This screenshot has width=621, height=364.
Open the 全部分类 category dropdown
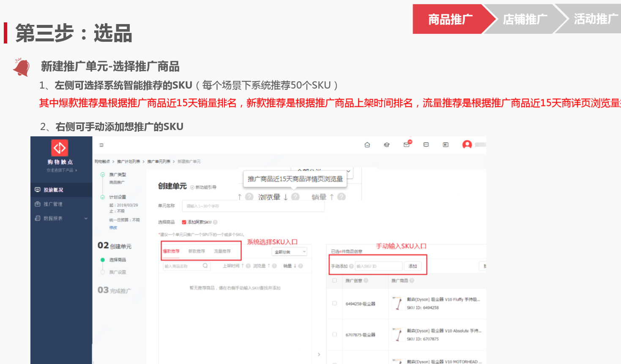coord(290,252)
